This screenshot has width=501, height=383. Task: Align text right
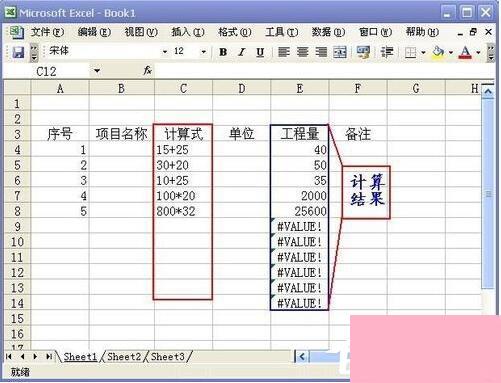[321, 52]
